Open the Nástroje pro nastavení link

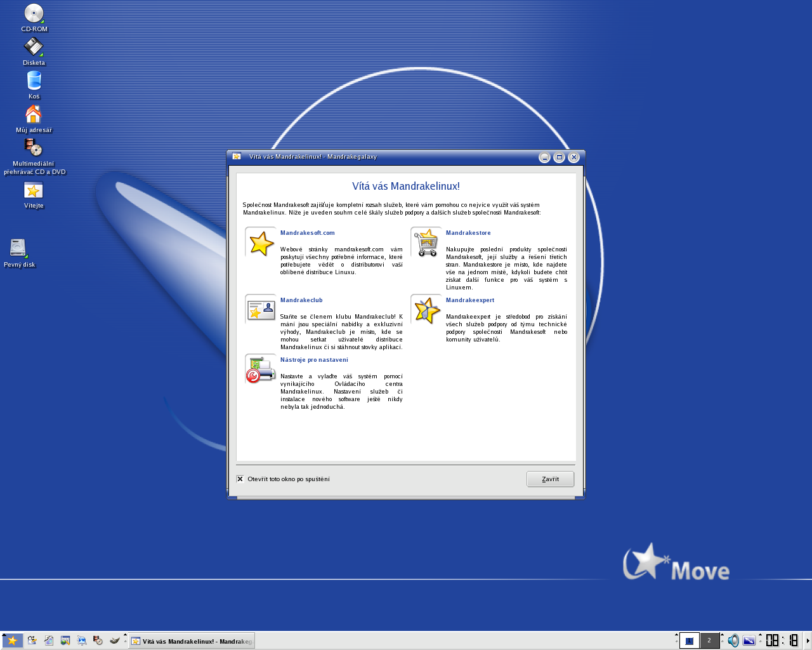(314, 360)
